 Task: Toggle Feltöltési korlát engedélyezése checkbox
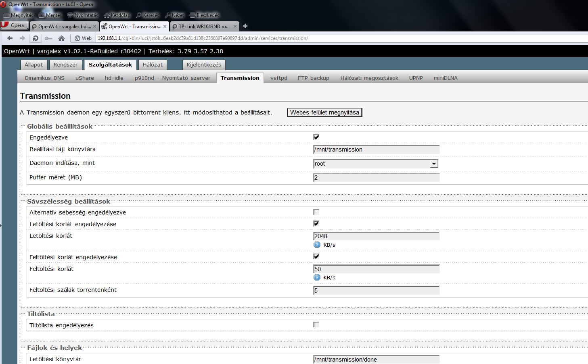(x=316, y=256)
